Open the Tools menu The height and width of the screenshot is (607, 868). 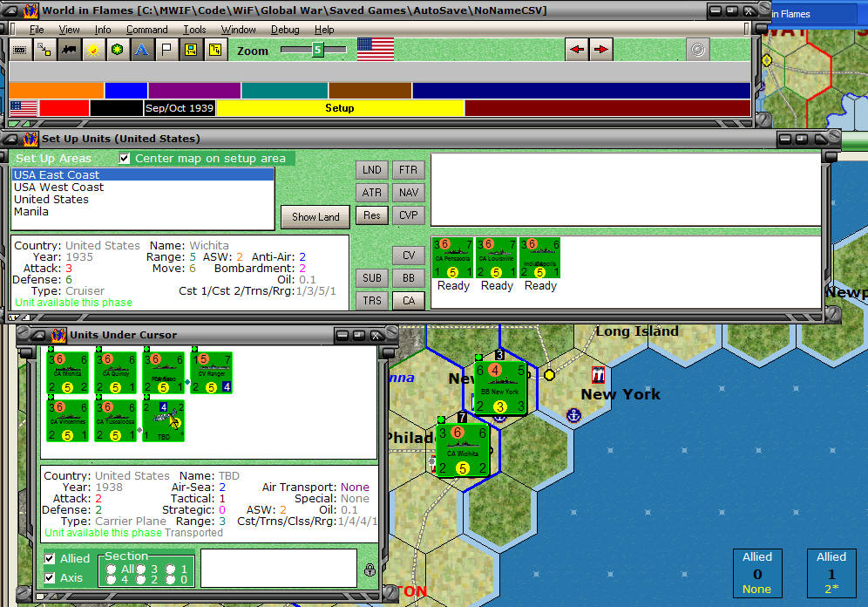click(194, 29)
